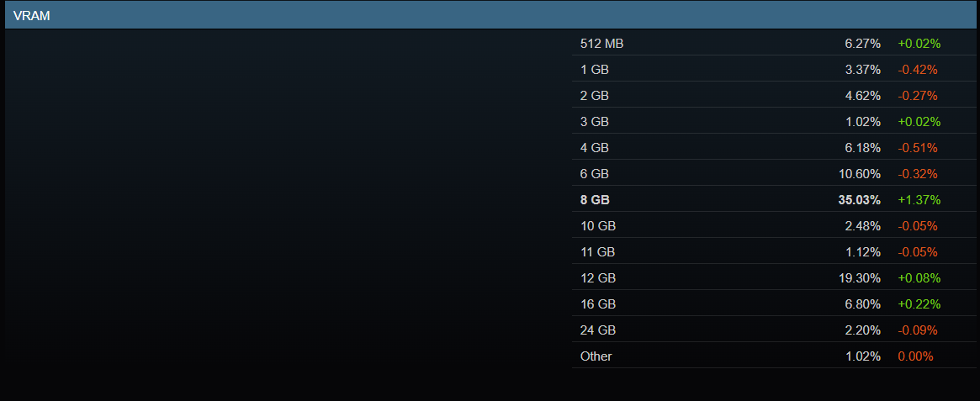Collapse the VRAM section header
The image size is (980, 401).
pyautogui.click(x=490, y=16)
